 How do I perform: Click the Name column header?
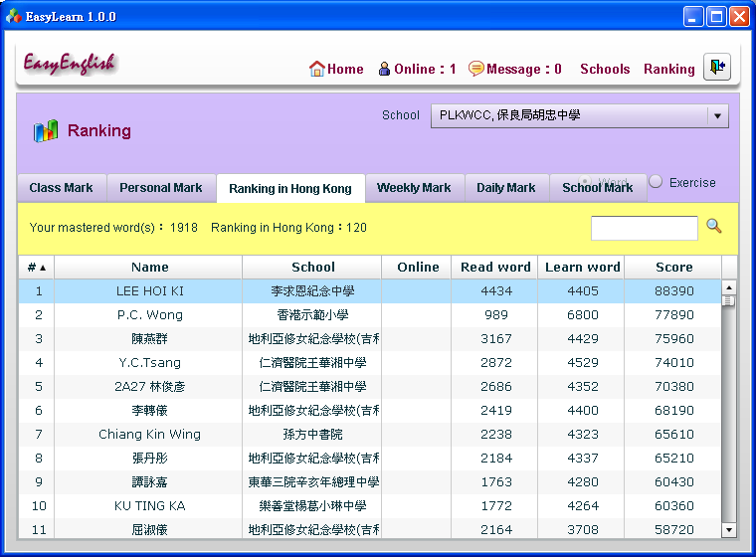coord(150,268)
